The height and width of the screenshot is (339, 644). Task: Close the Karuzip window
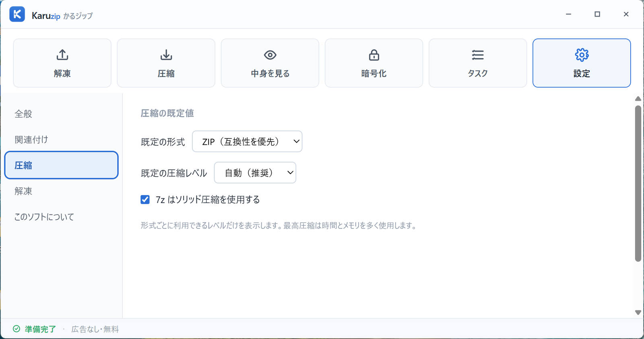[x=626, y=14]
